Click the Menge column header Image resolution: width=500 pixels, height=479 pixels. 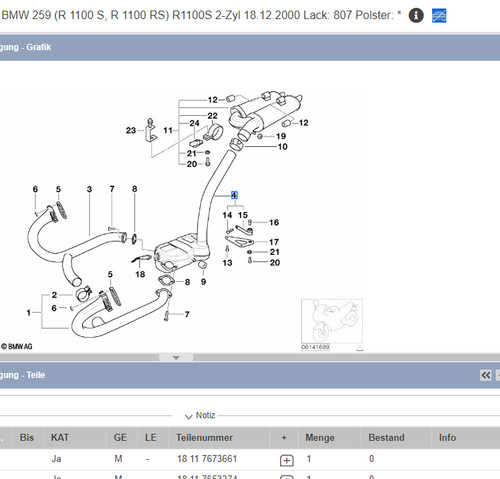[x=320, y=438]
